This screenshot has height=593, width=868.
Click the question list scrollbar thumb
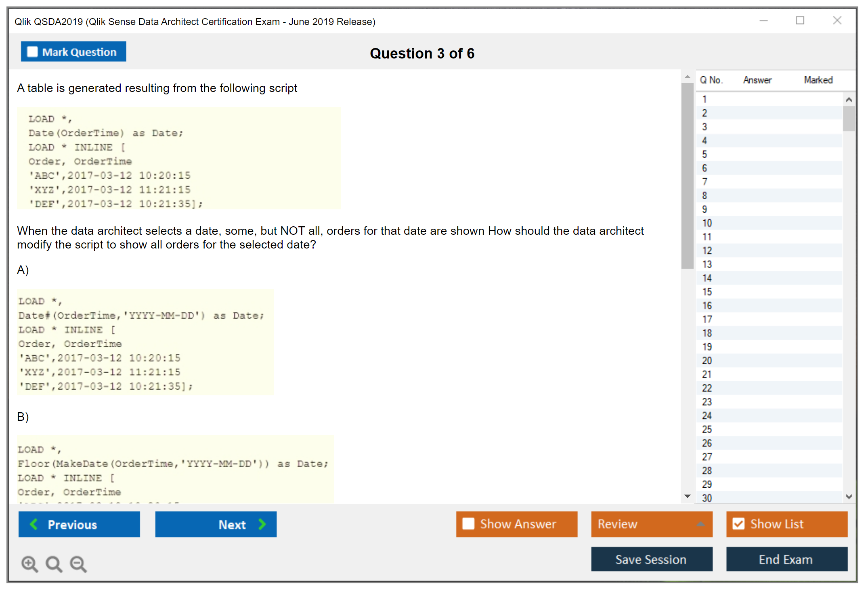tap(849, 118)
